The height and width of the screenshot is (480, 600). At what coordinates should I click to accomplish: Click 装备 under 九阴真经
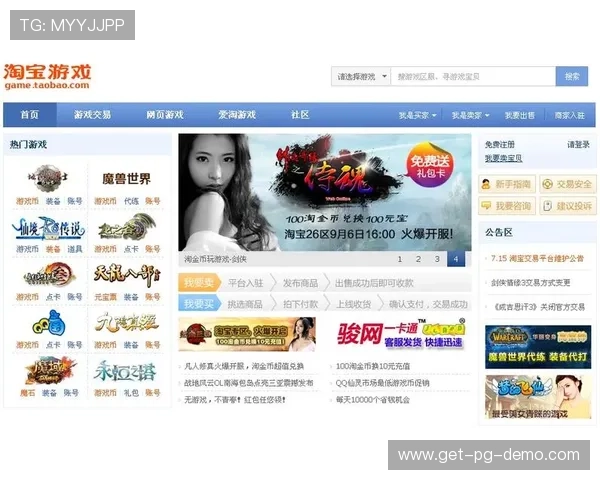click(131, 345)
